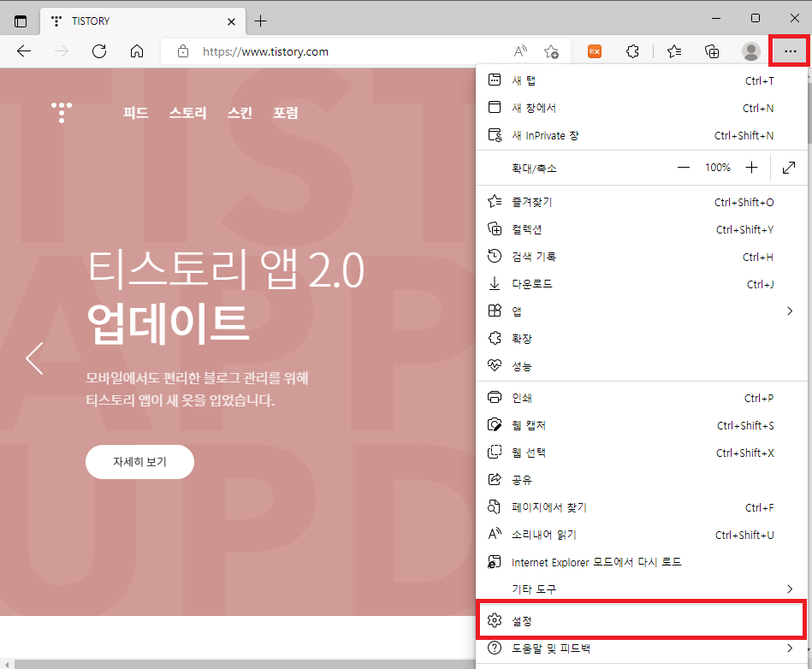Viewport: 812px width, 669px height.
Task: Expand the 기타 도구 submenu
Action: [x=641, y=589]
